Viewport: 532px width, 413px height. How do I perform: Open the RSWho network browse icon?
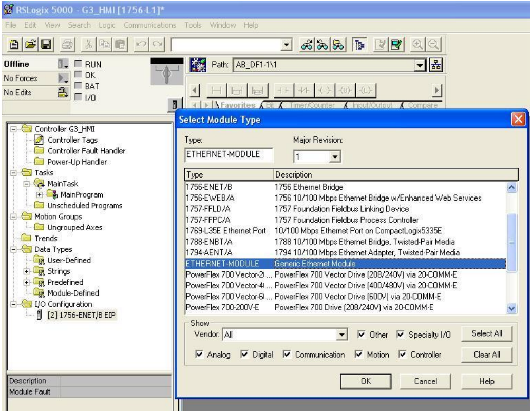pyautogui.click(x=436, y=65)
